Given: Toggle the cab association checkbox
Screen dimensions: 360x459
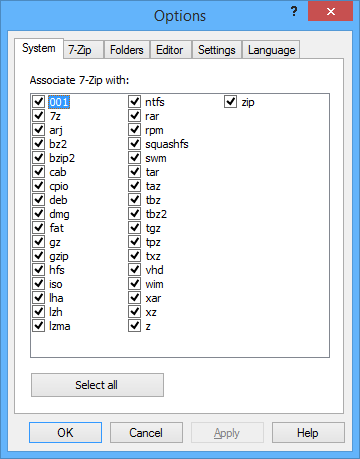Looking at the screenshot, I should point(39,172).
